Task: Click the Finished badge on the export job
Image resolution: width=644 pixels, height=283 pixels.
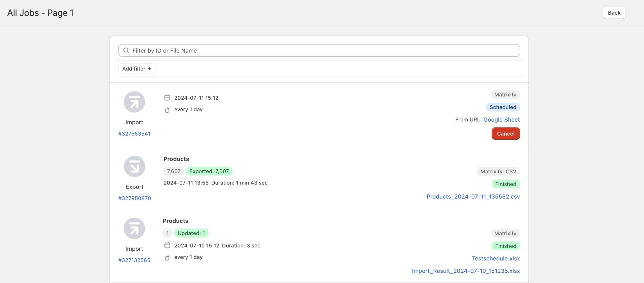Action: [505, 184]
